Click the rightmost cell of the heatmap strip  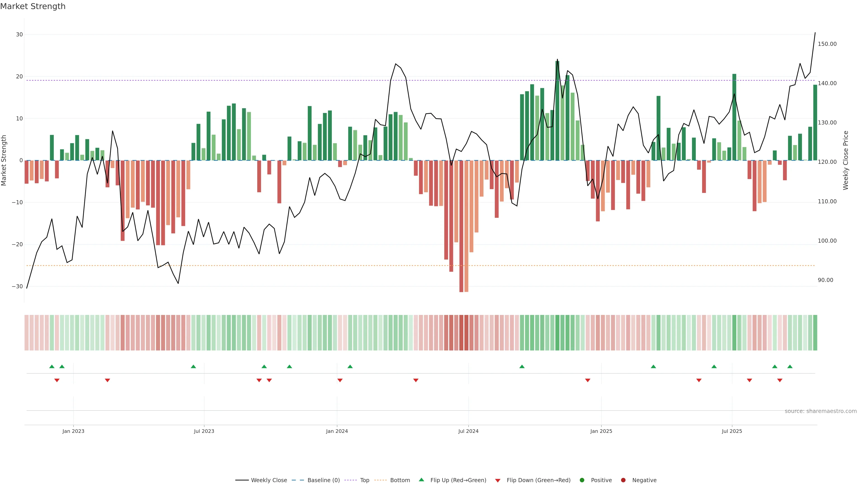click(x=815, y=332)
